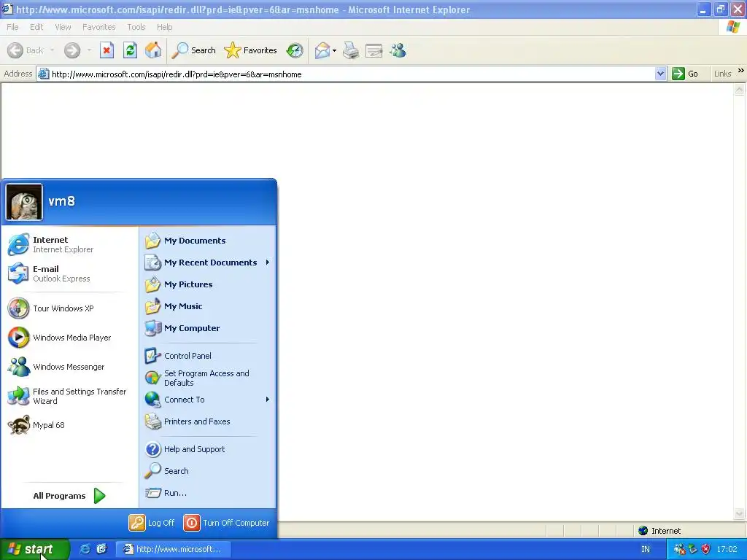Click the Stop button in IE toolbar

pyautogui.click(x=107, y=50)
